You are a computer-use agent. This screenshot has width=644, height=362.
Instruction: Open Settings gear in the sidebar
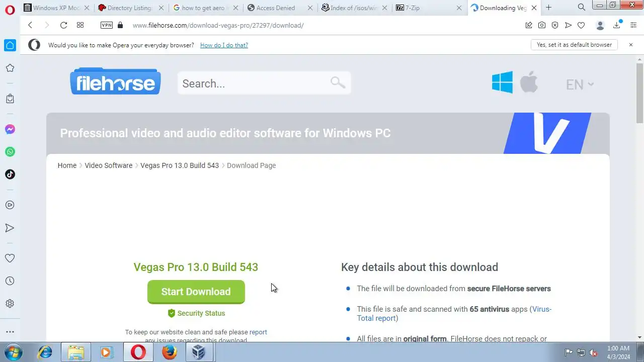click(x=10, y=304)
